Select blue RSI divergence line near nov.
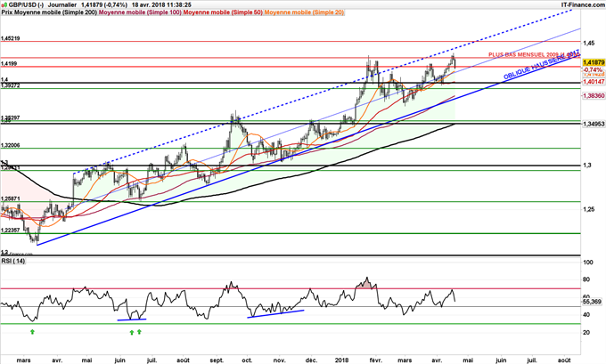The width and height of the screenshot is (606, 364). 275,314
